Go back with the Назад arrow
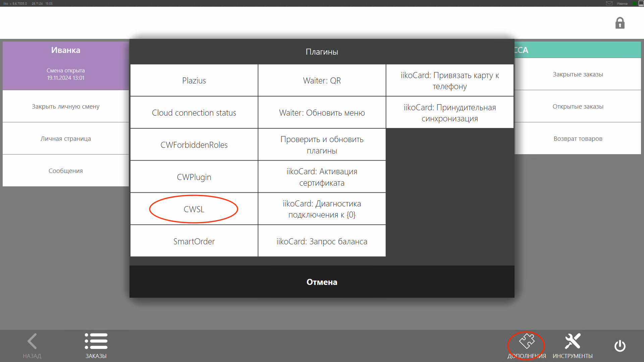Screen dimensions: 644x362 pyautogui.click(x=32, y=342)
